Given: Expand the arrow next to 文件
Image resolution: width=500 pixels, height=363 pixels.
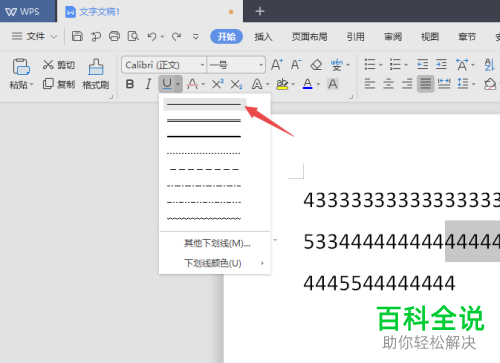Looking at the screenshot, I should 54,36.
